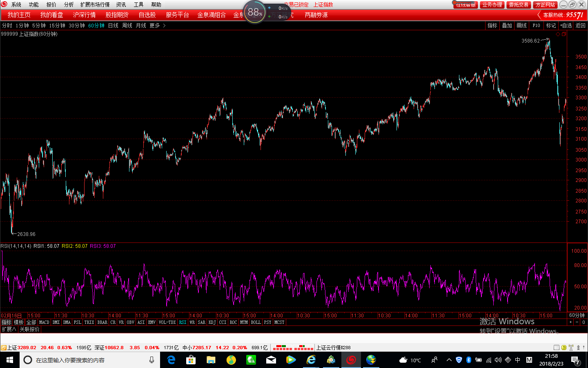Click the 关联报价 tab
Screen dimensions: 588x368
29,329
